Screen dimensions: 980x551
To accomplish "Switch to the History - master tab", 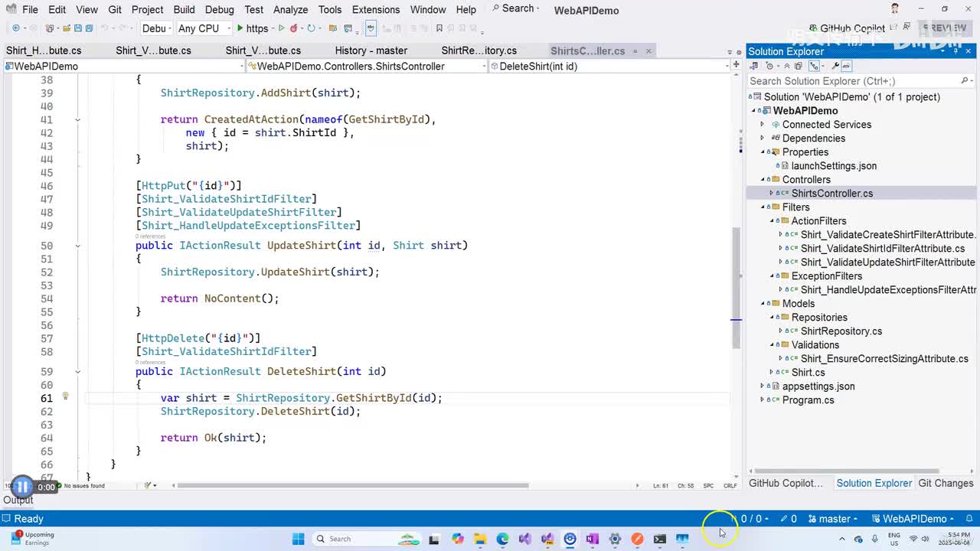I will click(x=371, y=51).
